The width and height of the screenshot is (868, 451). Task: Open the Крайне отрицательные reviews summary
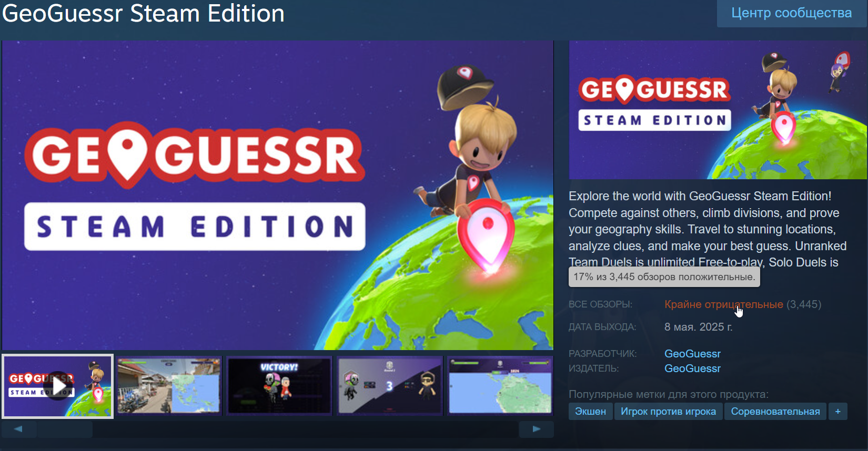723,304
